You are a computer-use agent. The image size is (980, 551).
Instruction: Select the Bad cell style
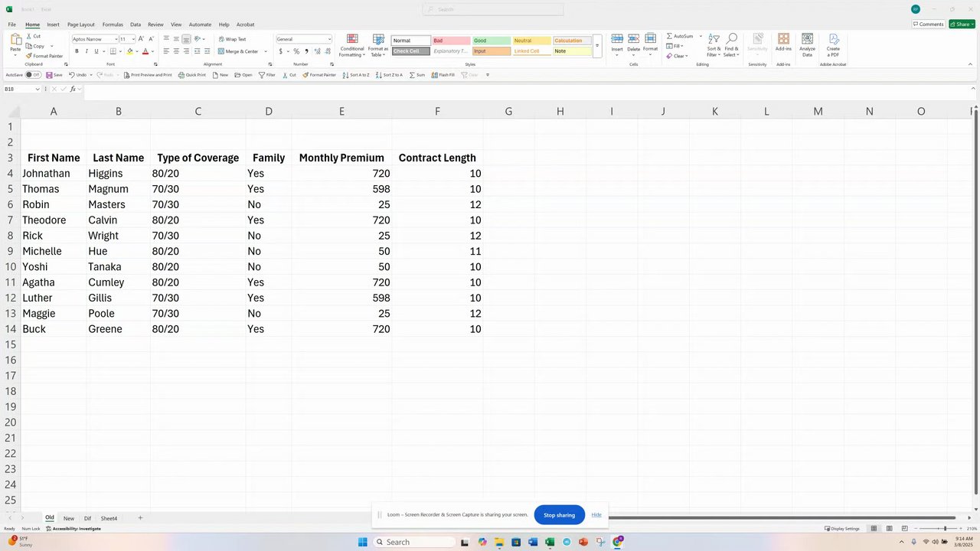451,41
